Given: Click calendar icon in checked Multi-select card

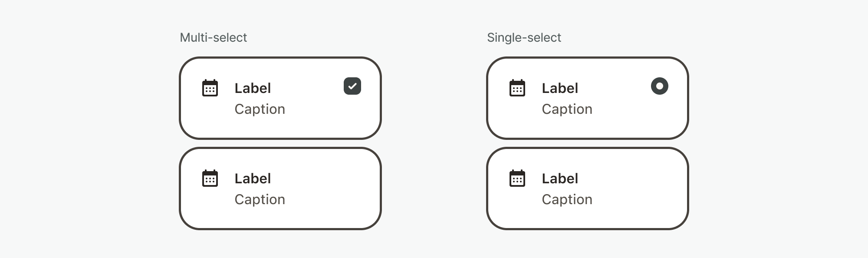Looking at the screenshot, I should (x=210, y=88).
